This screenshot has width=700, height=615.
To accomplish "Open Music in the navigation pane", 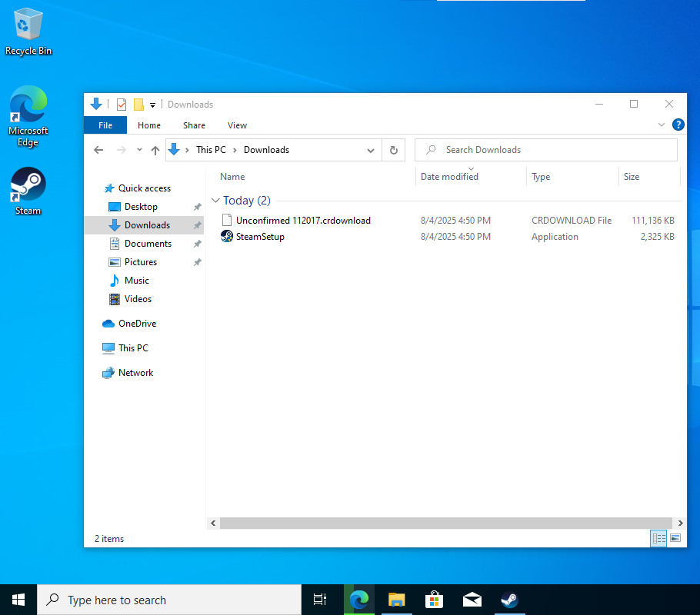I will [x=137, y=281].
